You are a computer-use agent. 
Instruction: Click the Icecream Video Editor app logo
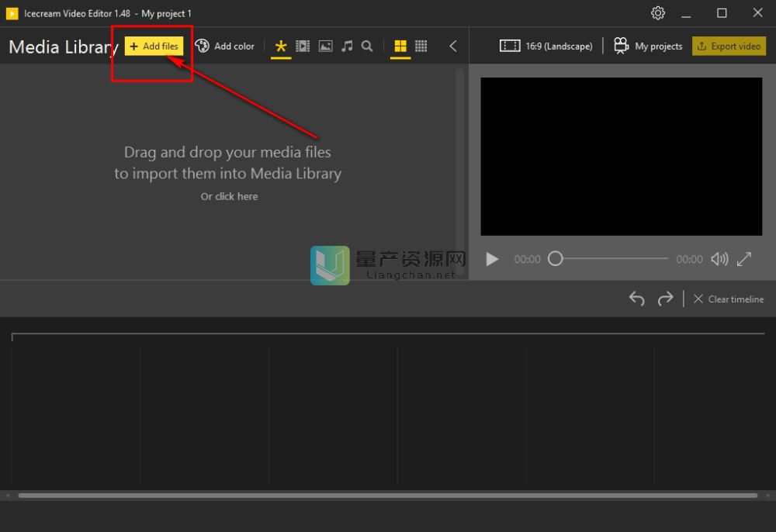[12, 13]
